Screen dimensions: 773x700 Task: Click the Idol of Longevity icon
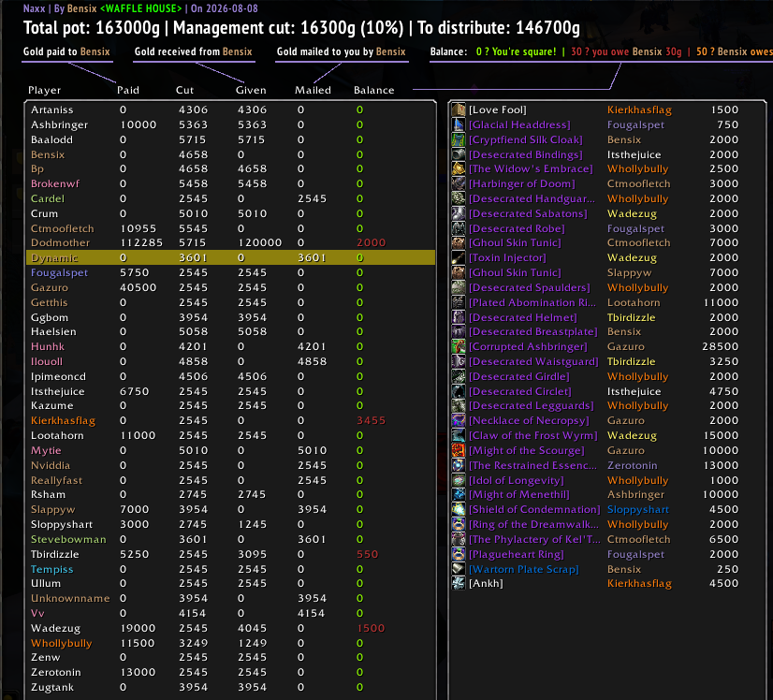[x=459, y=480]
